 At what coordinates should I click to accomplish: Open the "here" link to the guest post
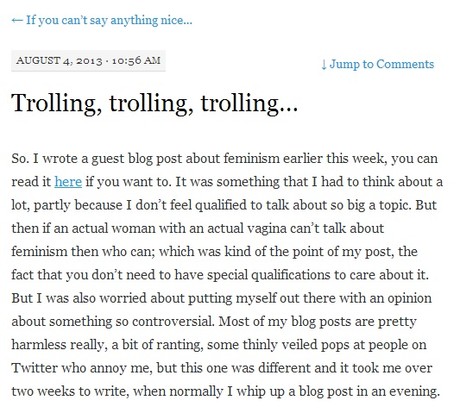pyautogui.click(x=68, y=182)
